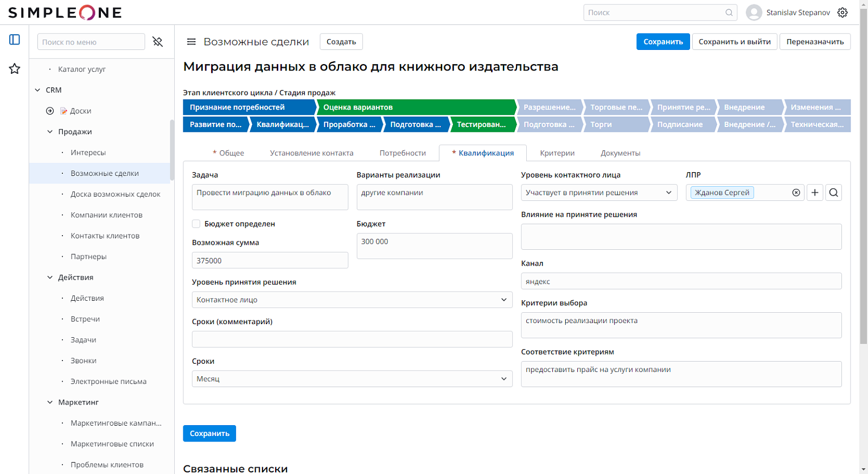868x474 pixels.
Task: Collapse the Продажи menu group
Action: pos(50,131)
